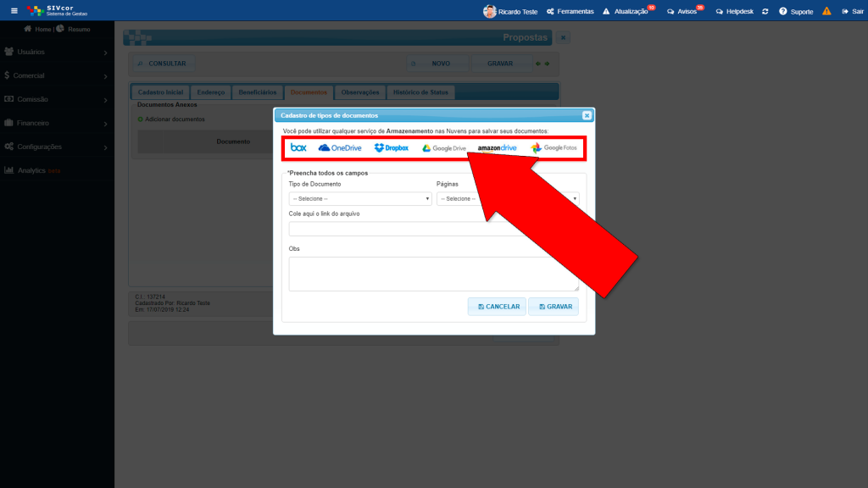Click the Financeiro briefcase icon
Viewport: 868px width, 488px height.
[8, 123]
